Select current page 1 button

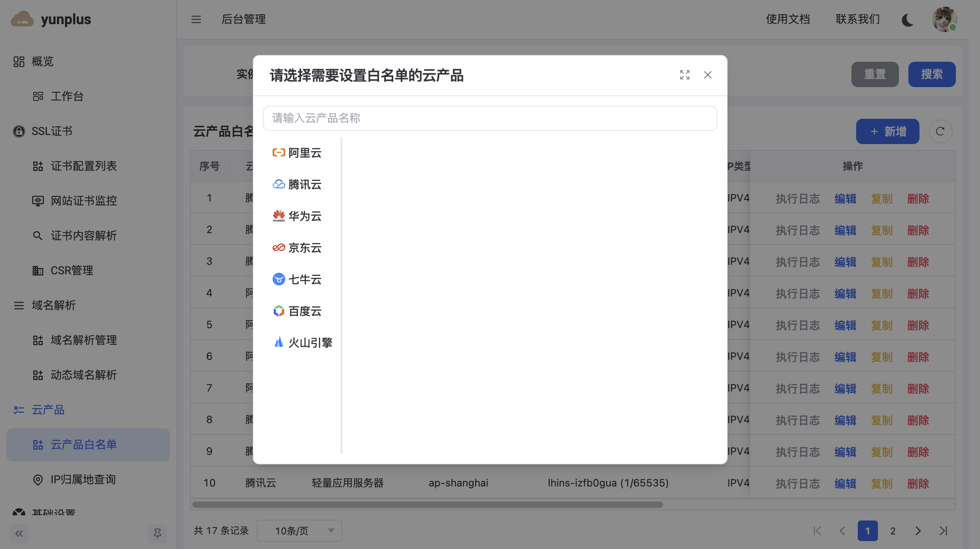pos(868,531)
